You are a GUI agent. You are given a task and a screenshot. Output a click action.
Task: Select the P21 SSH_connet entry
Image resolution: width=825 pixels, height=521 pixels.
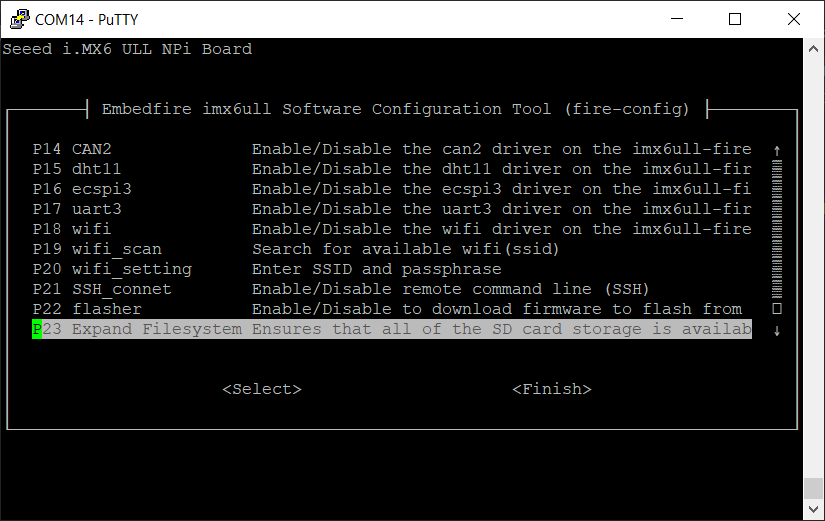pyautogui.click(x=392, y=289)
